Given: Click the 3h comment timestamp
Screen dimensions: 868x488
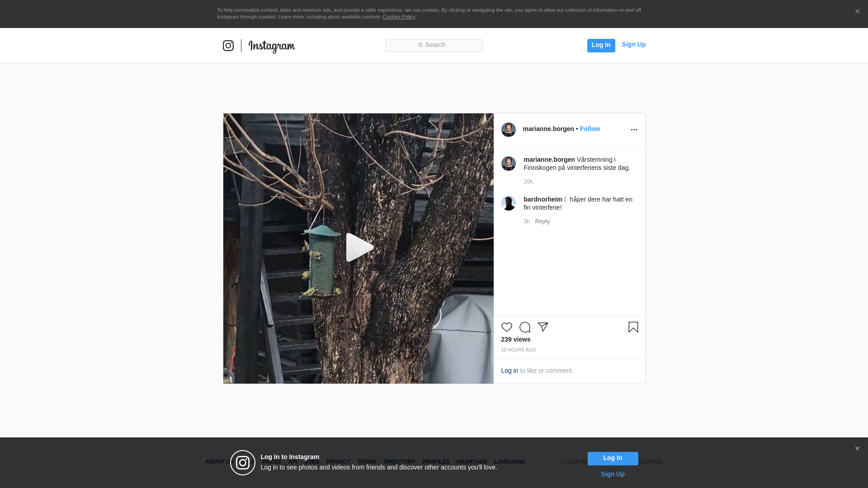Looking at the screenshot, I should (x=527, y=221).
